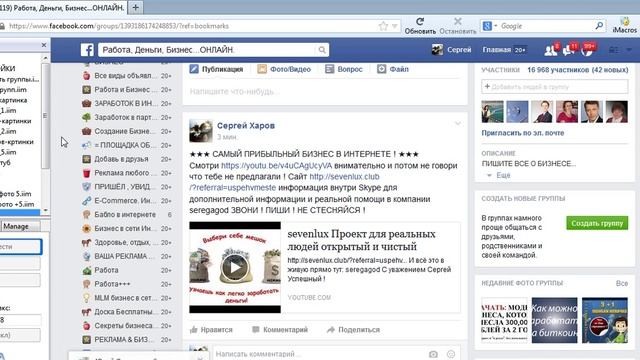The height and width of the screenshot is (360, 640).
Task: Open address bar history dropdown arrow
Action: [394, 26]
